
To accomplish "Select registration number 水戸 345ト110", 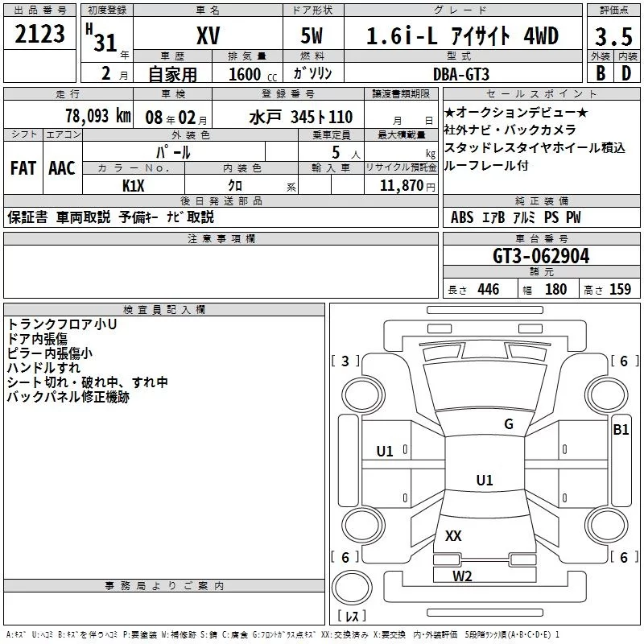I will [x=300, y=117].
